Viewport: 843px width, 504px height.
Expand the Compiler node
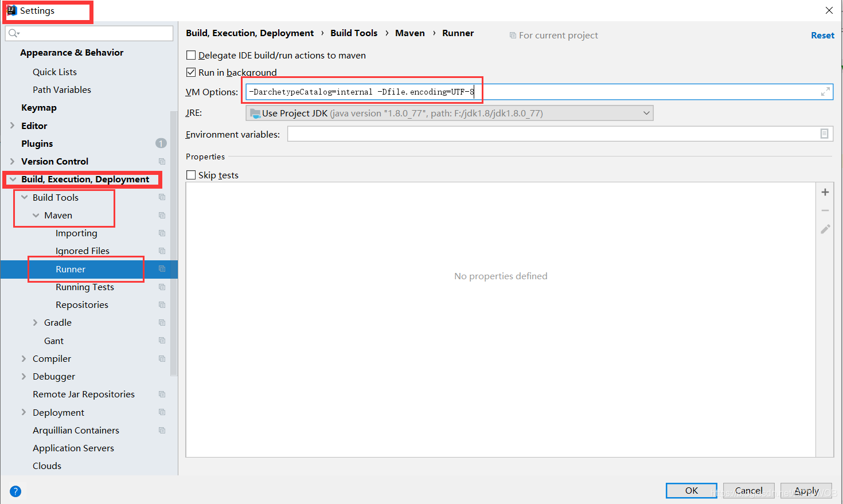(x=24, y=359)
